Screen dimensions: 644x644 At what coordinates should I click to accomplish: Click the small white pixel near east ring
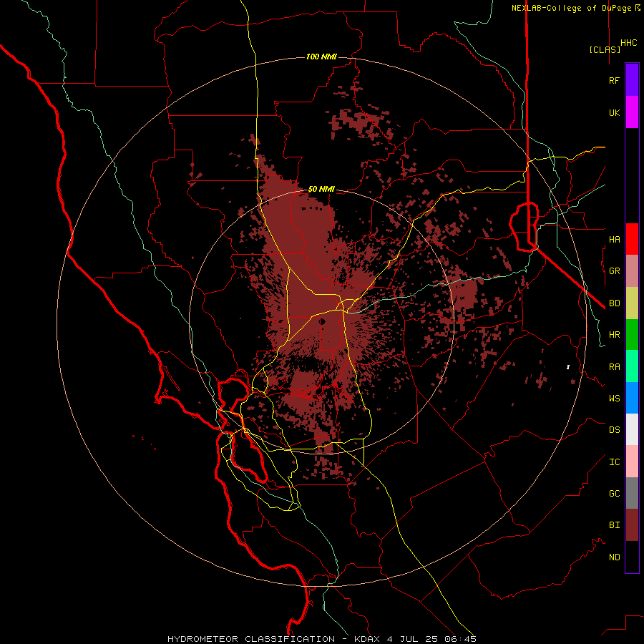click(568, 367)
